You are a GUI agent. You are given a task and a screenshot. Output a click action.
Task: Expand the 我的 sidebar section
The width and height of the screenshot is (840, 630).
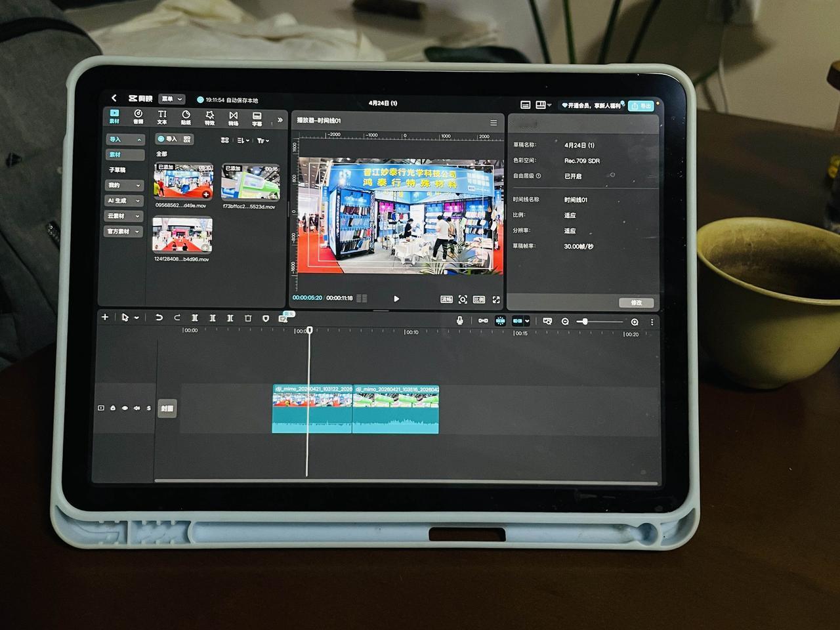point(125,185)
